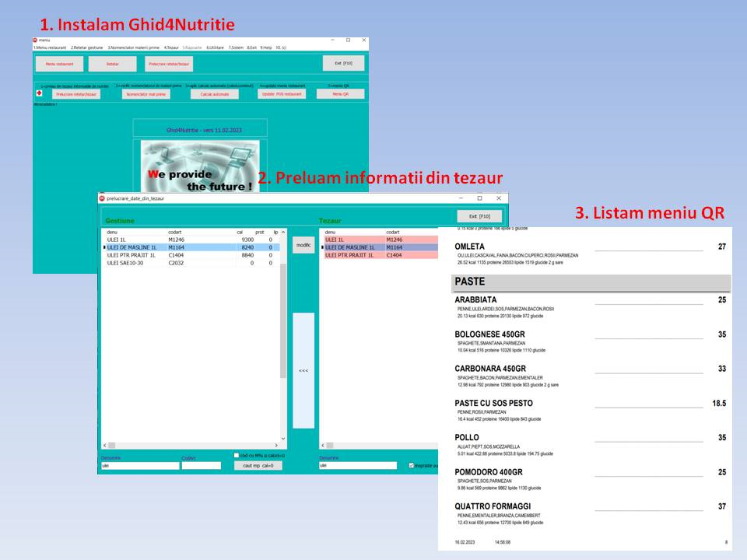Open the 10. (c) menu

tap(281, 47)
